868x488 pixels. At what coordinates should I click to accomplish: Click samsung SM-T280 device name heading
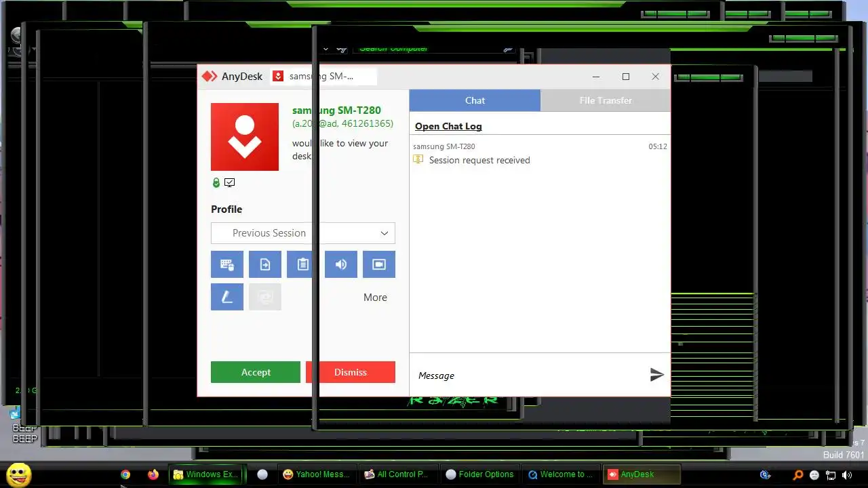(336, 110)
